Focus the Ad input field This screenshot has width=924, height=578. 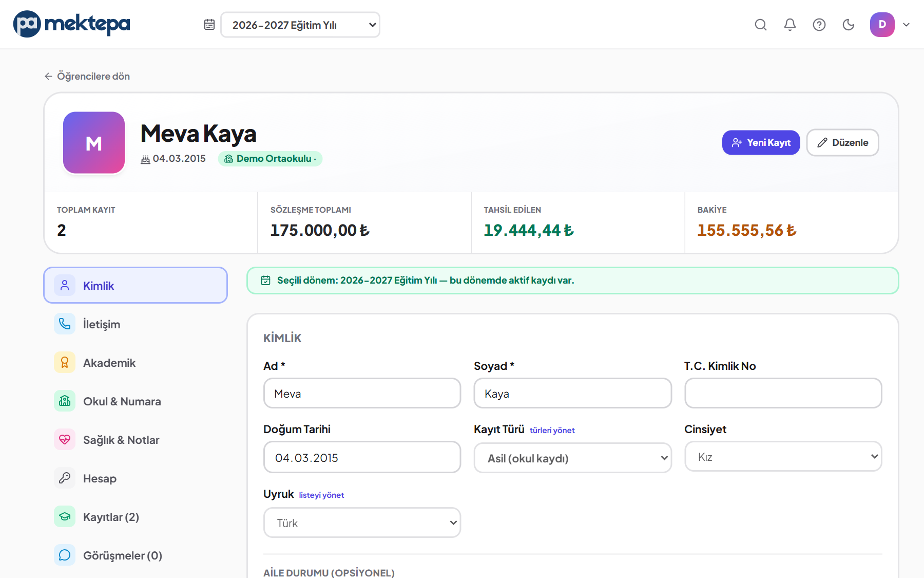click(362, 393)
